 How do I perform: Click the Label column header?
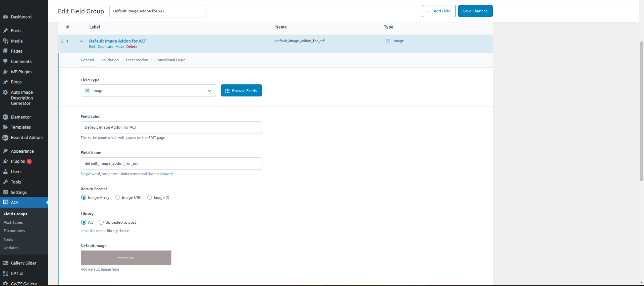[95, 27]
